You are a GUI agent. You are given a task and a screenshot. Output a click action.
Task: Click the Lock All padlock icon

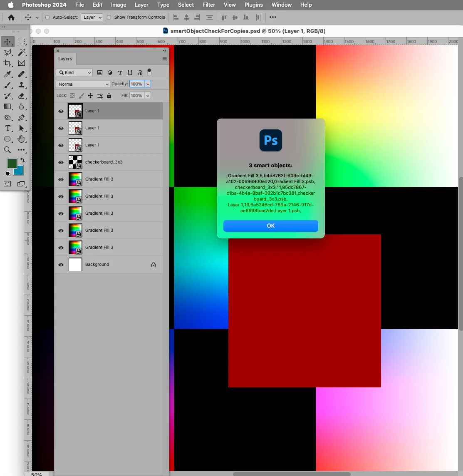click(109, 96)
